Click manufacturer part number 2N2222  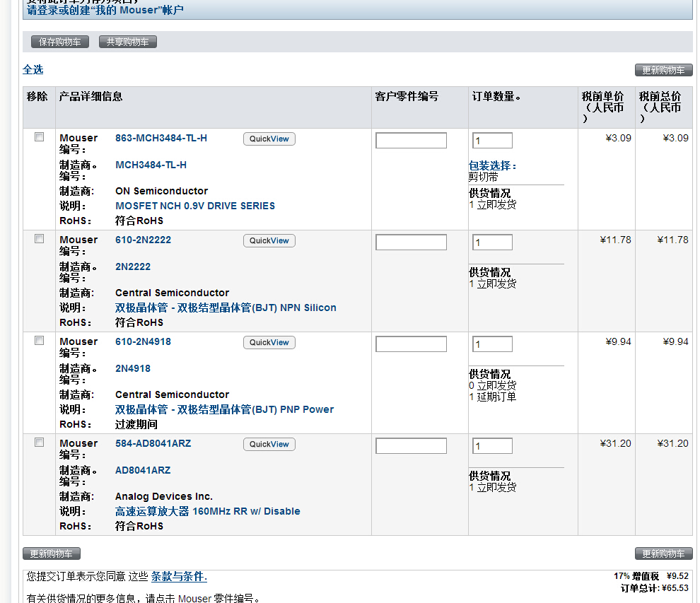click(x=133, y=267)
